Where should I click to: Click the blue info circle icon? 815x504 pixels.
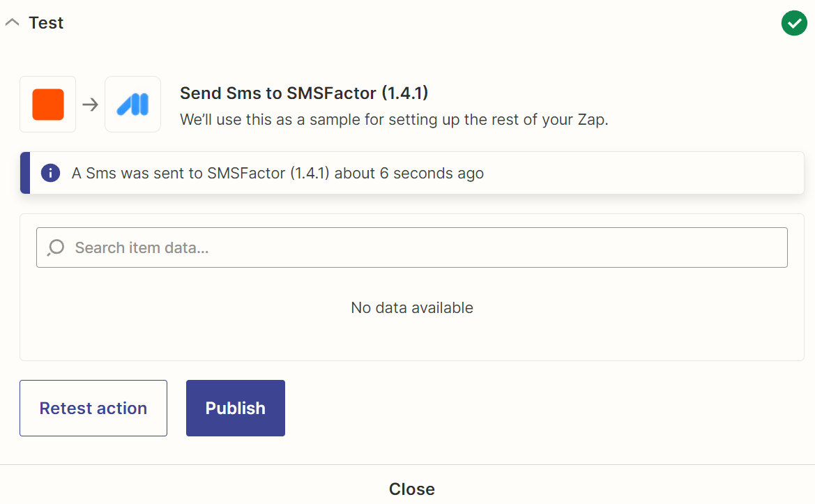tap(50, 173)
